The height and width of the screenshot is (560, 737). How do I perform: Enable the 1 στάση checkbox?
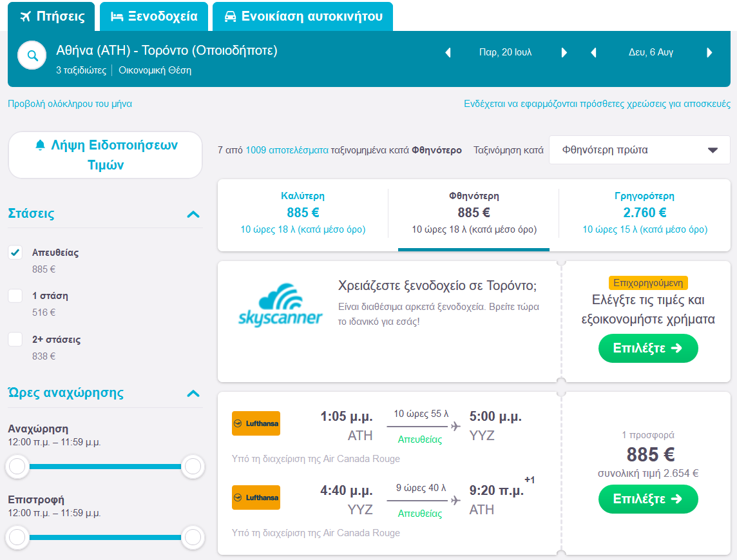click(x=15, y=296)
